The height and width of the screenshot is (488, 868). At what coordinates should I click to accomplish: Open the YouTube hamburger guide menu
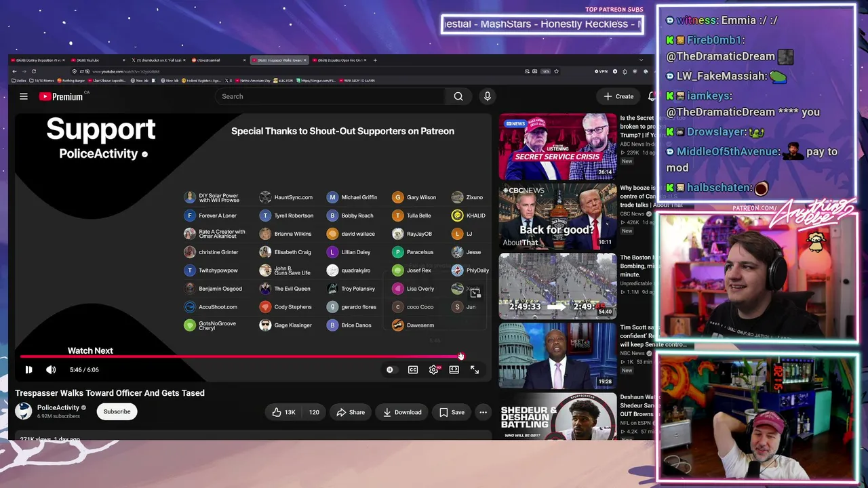coord(24,96)
